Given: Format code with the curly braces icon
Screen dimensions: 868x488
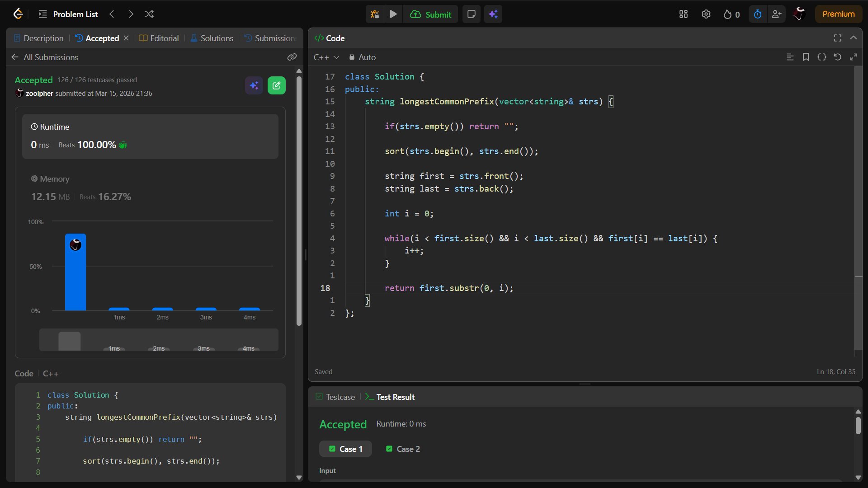Looking at the screenshot, I should [821, 57].
